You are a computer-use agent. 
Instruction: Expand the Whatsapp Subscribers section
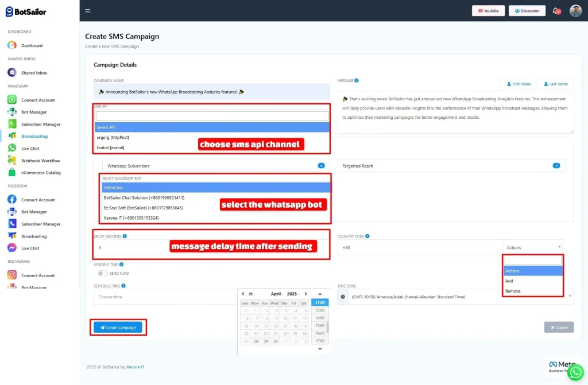click(215, 166)
